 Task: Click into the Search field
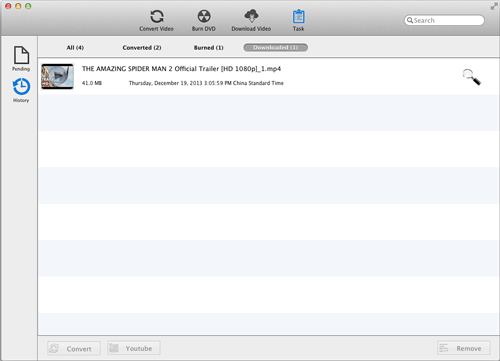pos(444,20)
